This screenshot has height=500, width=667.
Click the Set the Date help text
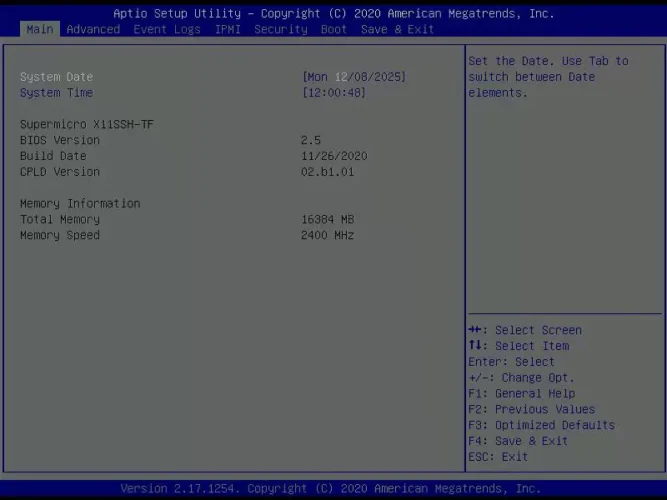coord(549,77)
